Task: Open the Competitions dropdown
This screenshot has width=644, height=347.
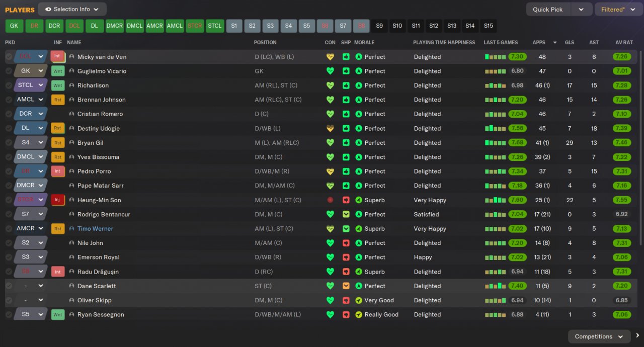Action: pyautogui.click(x=599, y=336)
